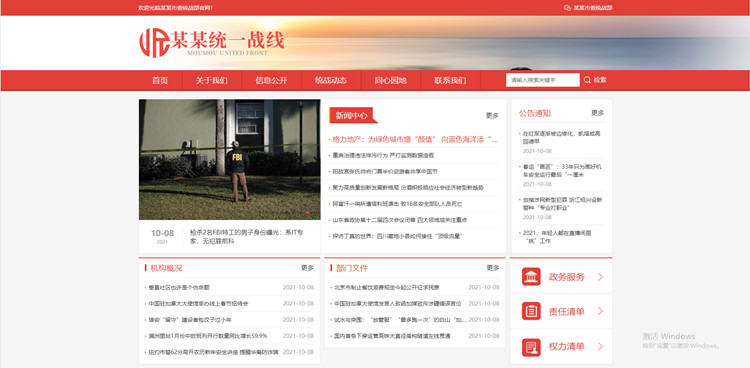
Task: Open the 四川 news item about 丁真
Action: click(397, 236)
